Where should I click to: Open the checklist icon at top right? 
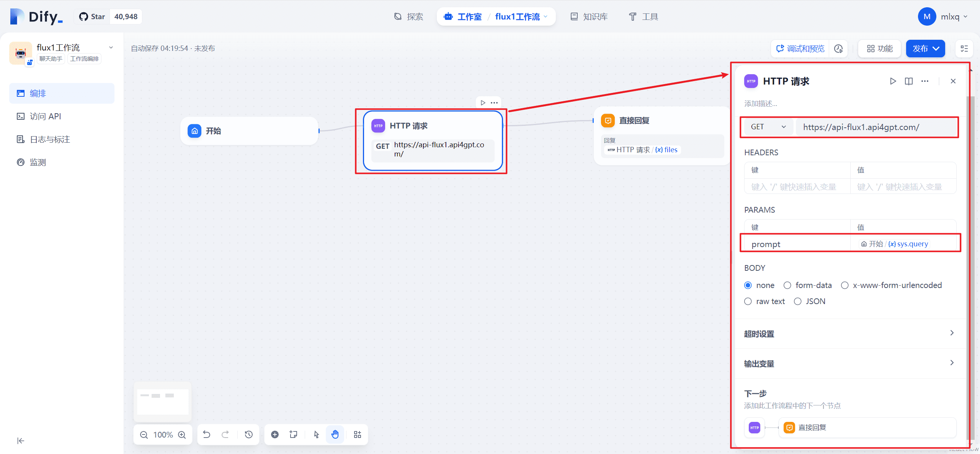pos(964,49)
